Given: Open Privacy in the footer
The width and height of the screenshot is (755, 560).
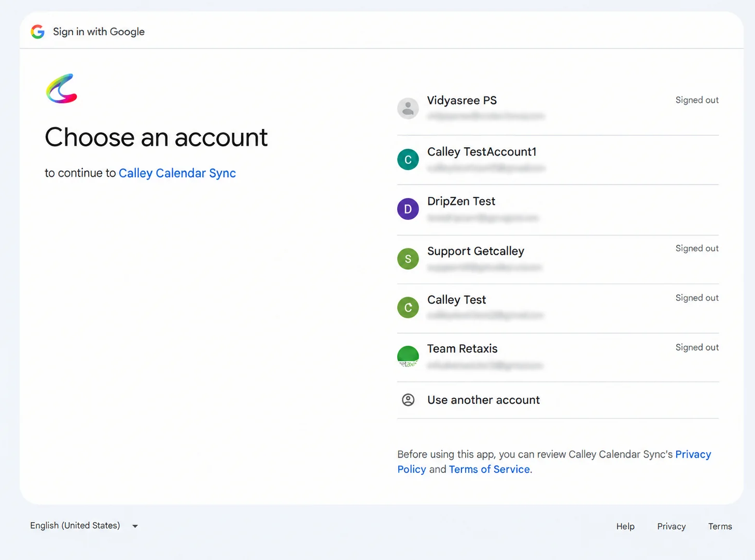Looking at the screenshot, I should tap(672, 526).
